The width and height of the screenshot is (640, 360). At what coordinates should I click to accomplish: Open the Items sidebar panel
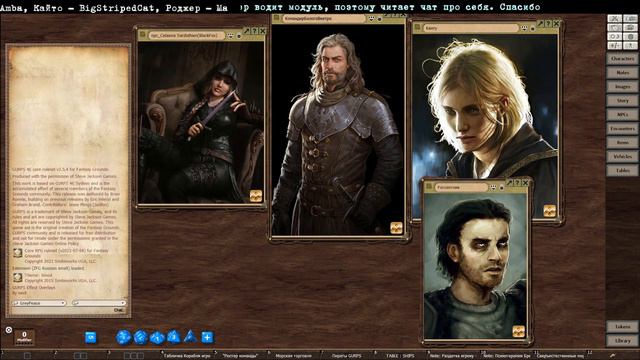(622, 142)
